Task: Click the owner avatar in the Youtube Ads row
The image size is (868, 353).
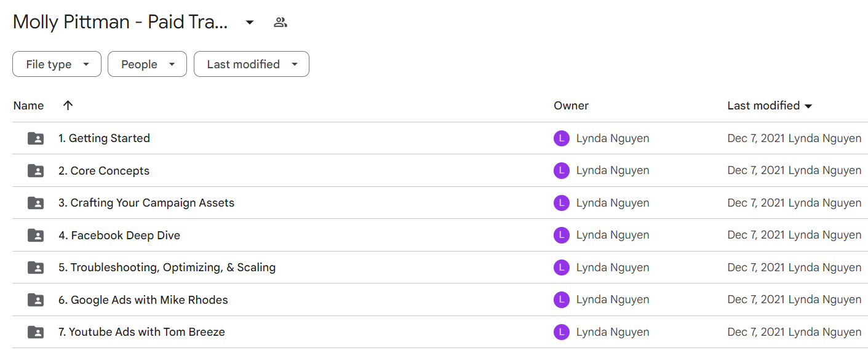Action: click(x=561, y=332)
